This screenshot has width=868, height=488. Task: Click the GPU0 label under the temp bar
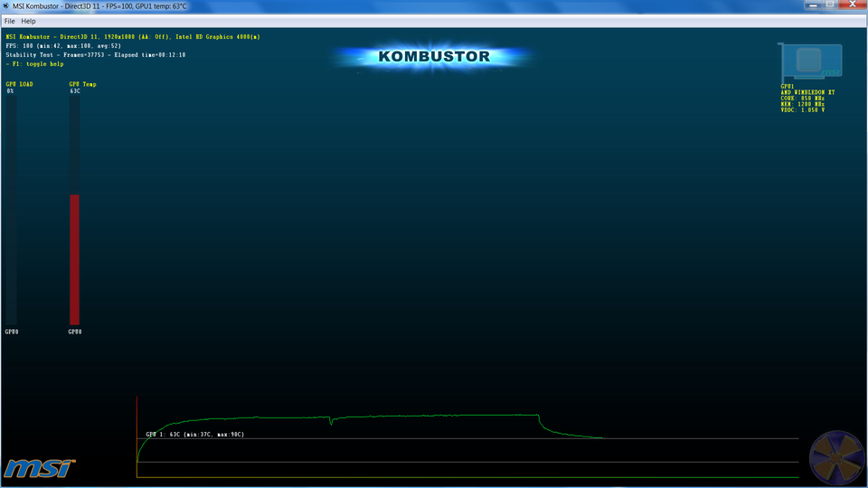click(x=75, y=332)
